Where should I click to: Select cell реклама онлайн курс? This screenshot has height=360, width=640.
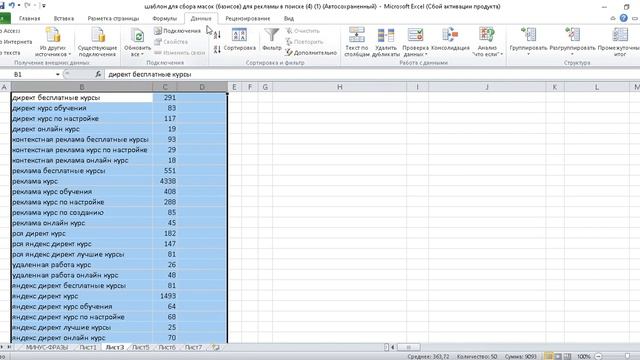coord(82,223)
